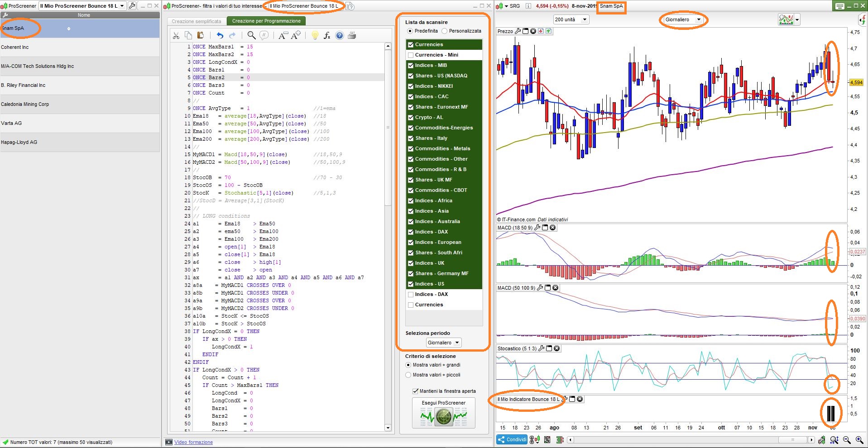Open the 200 unità dropdown
The height and width of the screenshot is (448, 868).
point(571,19)
